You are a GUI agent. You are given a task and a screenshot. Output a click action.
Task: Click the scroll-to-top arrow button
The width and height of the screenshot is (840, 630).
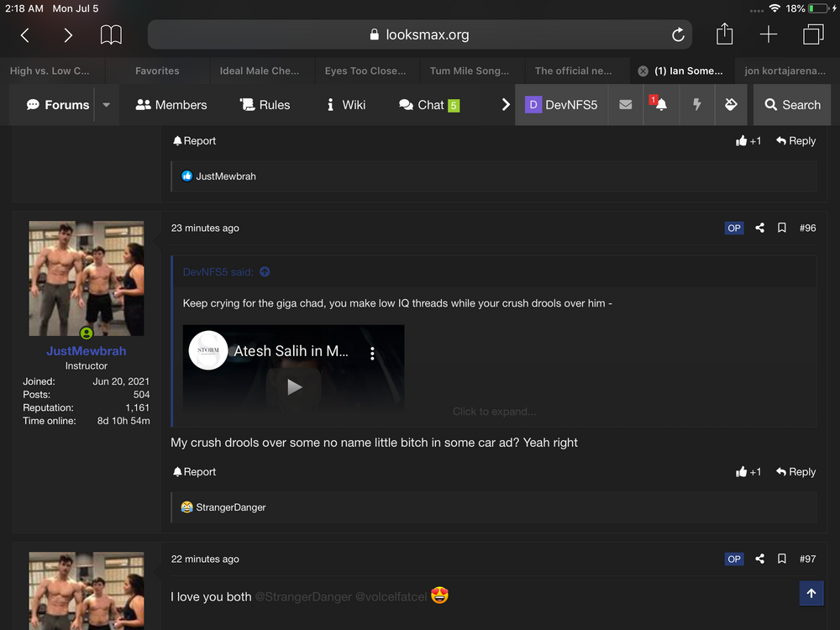(x=811, y=593)
